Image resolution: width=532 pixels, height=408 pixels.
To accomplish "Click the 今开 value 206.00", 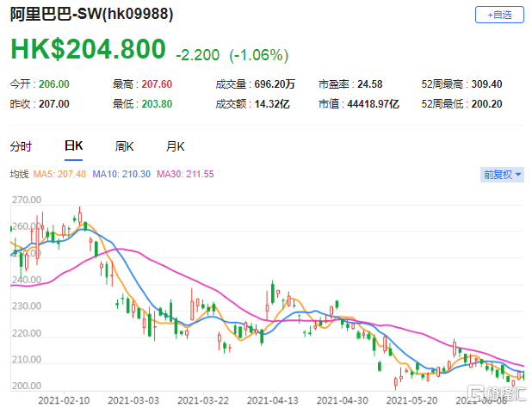I will 54,84.
